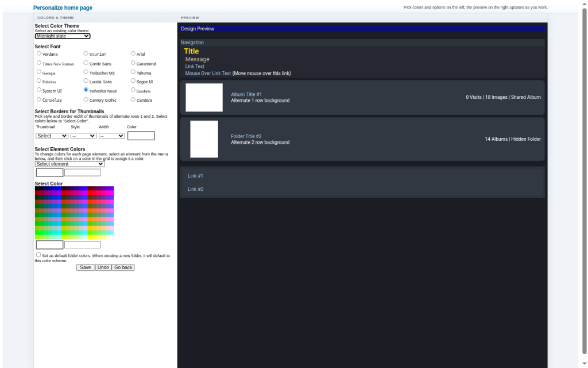Click the Design Preview header bar
This screenshot has height=368, width=588.
pyautogui.click(x=362, y=29)
